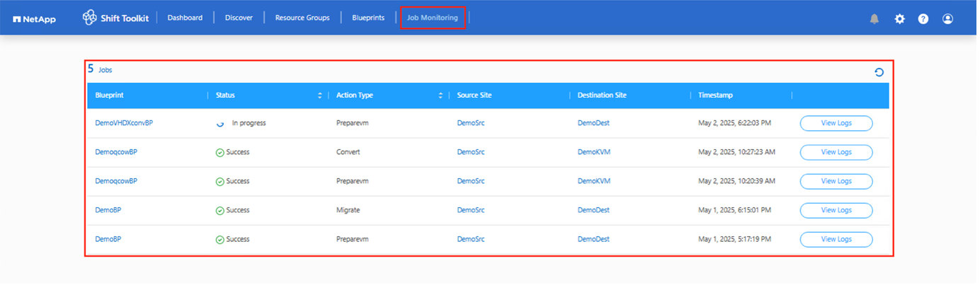View logs for the DemoBP Migrate job
The height and width of the screenshot is (285, 980).
point(836,210)
